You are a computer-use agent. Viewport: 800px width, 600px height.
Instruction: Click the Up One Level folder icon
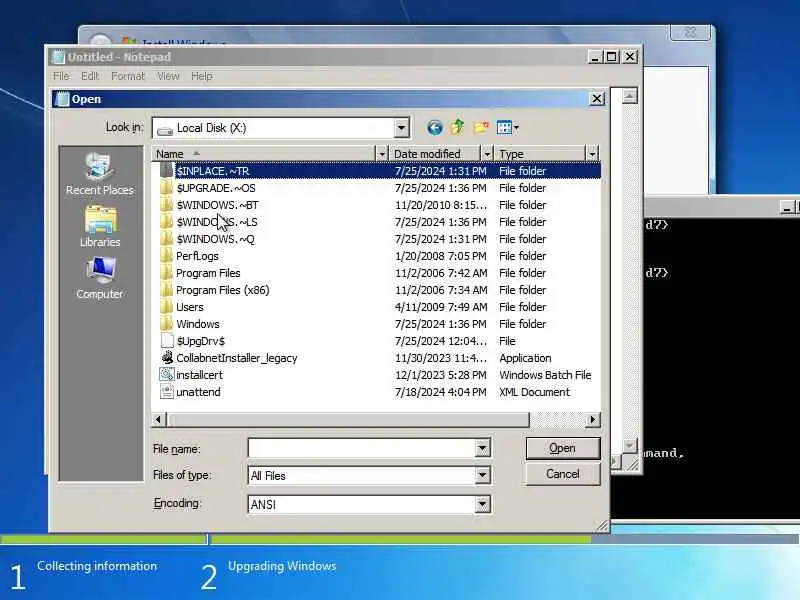[x=457, y=127]
